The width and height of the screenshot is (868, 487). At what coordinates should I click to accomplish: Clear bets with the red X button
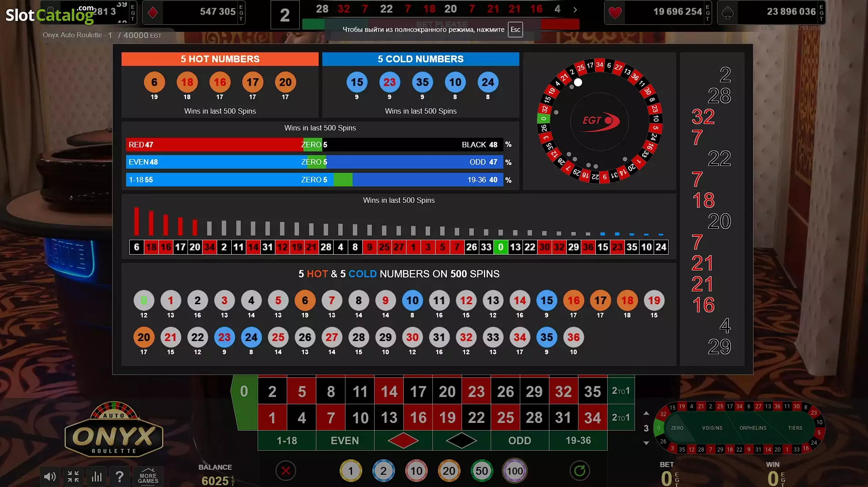pos(286,471)
